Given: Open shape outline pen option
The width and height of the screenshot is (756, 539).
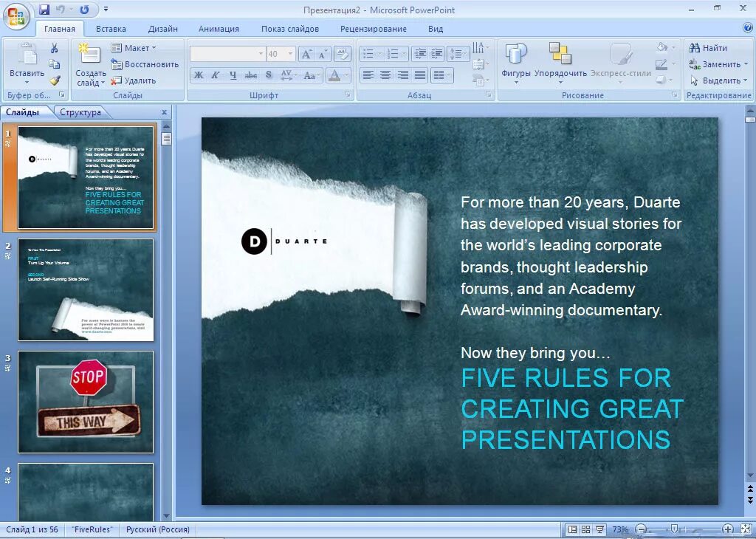Looking at the screenshot, I should [665, 64].
